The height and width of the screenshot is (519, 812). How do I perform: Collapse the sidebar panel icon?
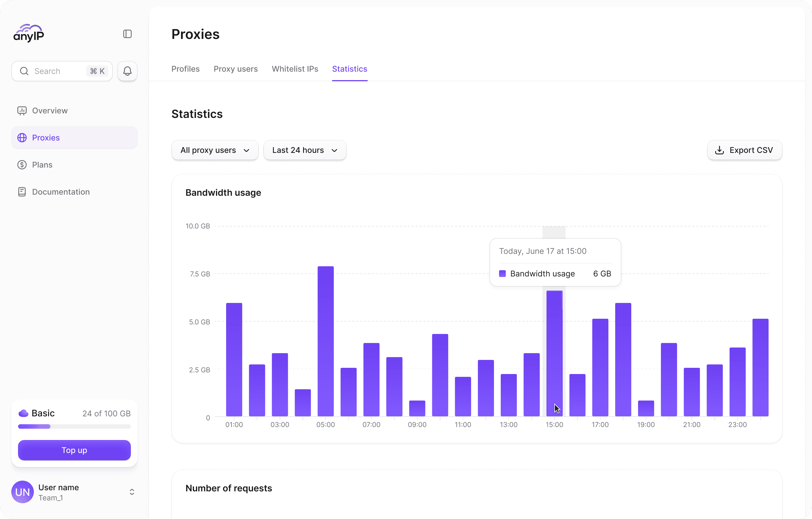point(127,34)
